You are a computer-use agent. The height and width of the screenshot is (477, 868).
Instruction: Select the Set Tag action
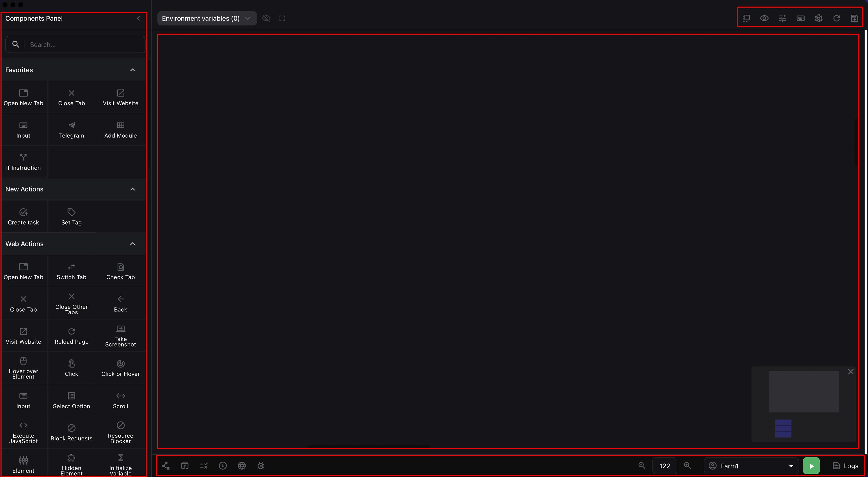[71, 217]
